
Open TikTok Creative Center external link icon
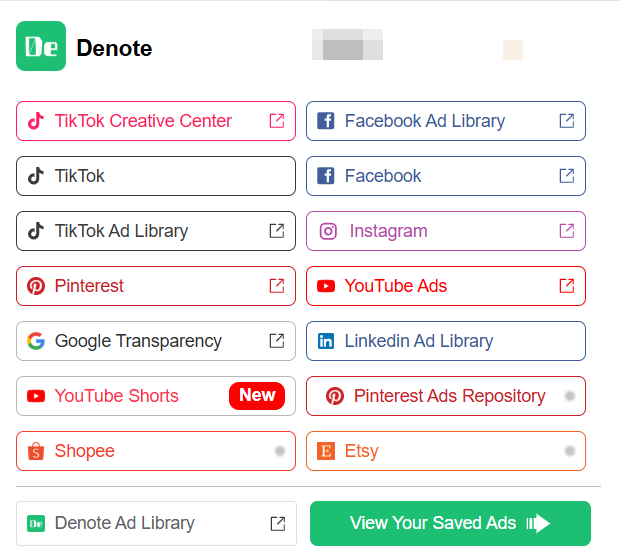[277, 121]
